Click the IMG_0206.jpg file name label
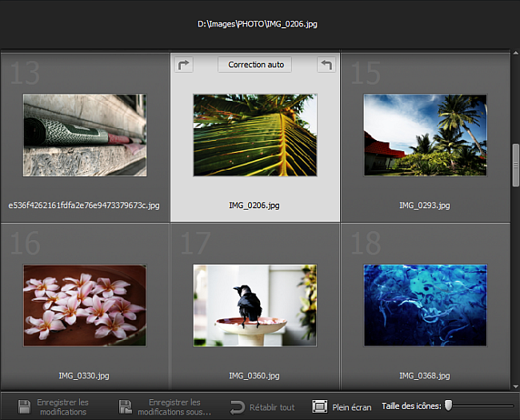 [x=254, y=206]
